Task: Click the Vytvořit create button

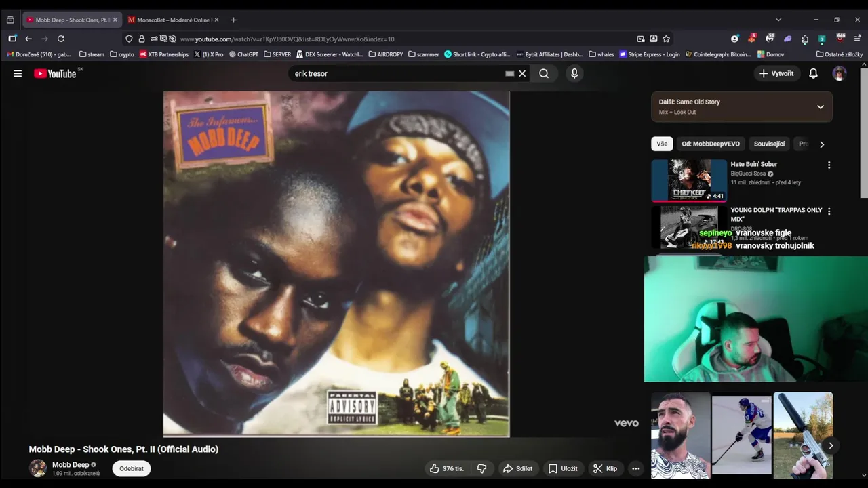Action: point(776,73)
